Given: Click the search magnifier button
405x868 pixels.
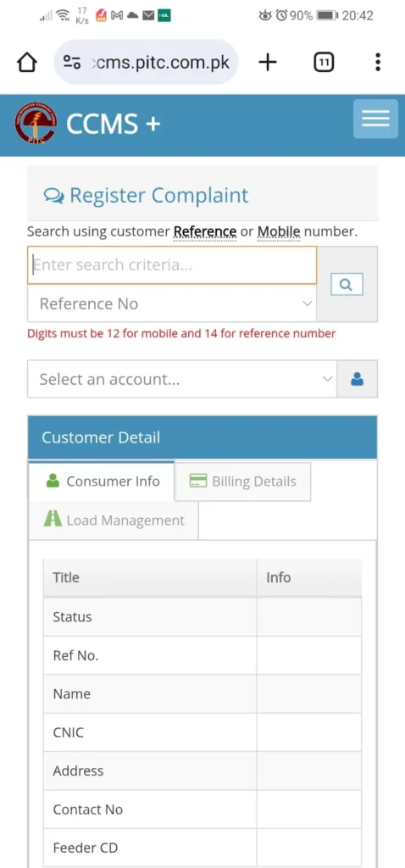Looking at the screenshot, I should click(x=347, y=284).
